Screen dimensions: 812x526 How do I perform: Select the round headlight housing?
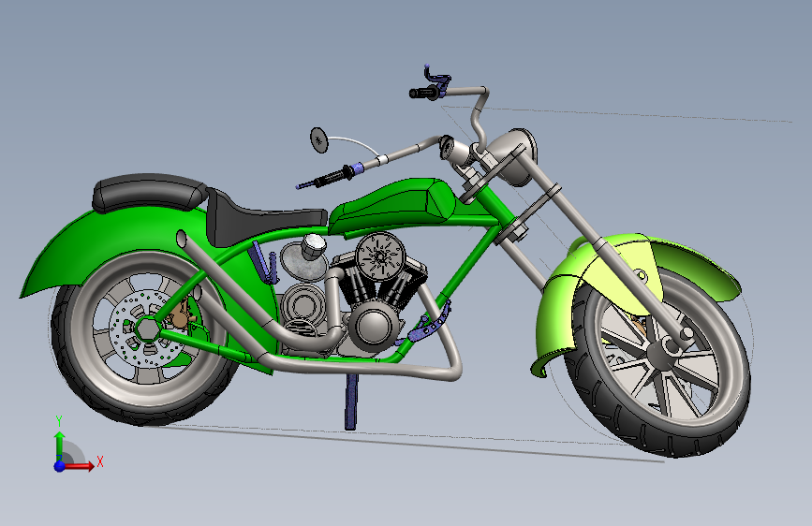pyautogui.click(x=512, y=155)
